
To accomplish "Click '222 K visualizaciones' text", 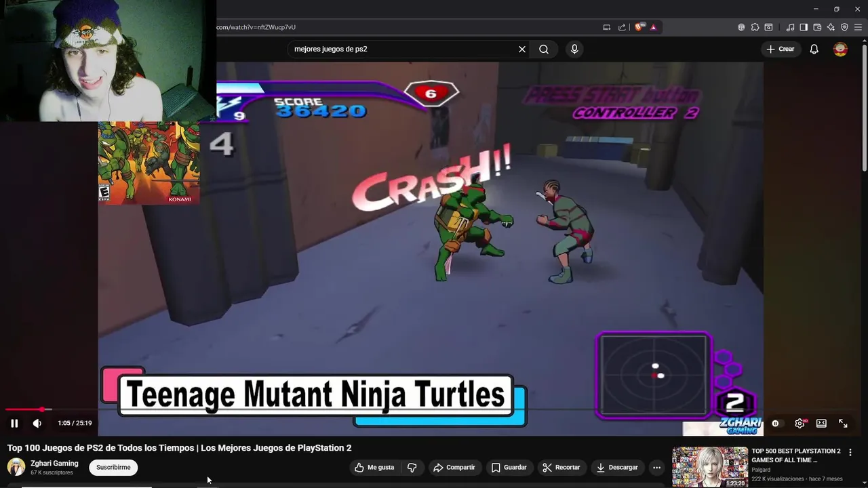I will point(779,479).
